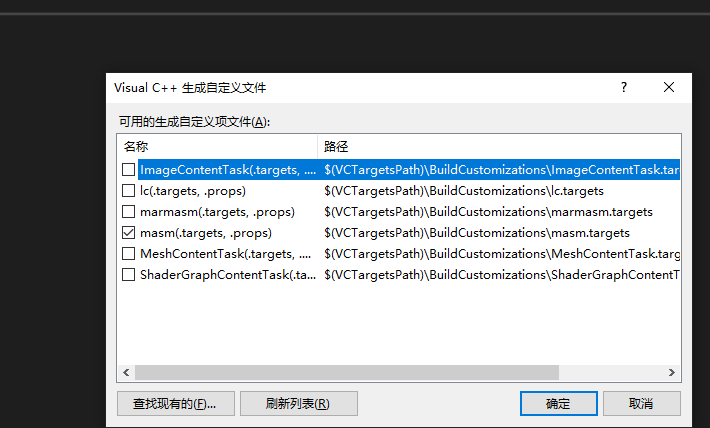
Task: Click the 取消 button
Action: (642, 403)
